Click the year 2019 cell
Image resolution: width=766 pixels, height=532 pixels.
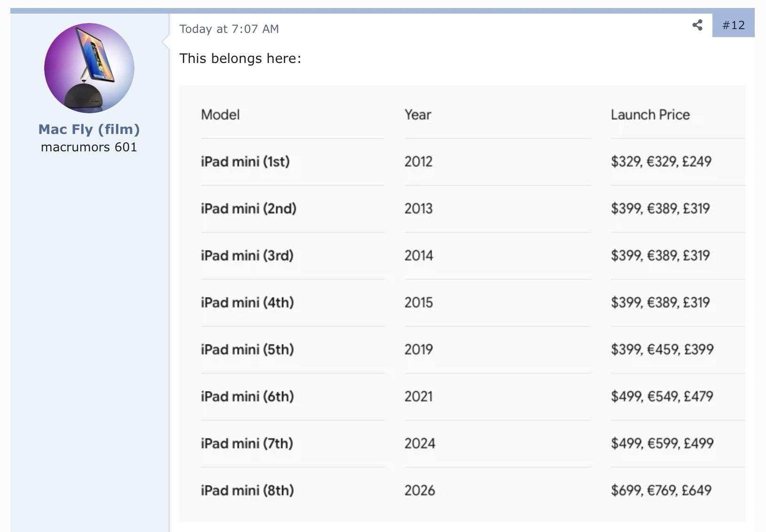click(x=419, y=350)
